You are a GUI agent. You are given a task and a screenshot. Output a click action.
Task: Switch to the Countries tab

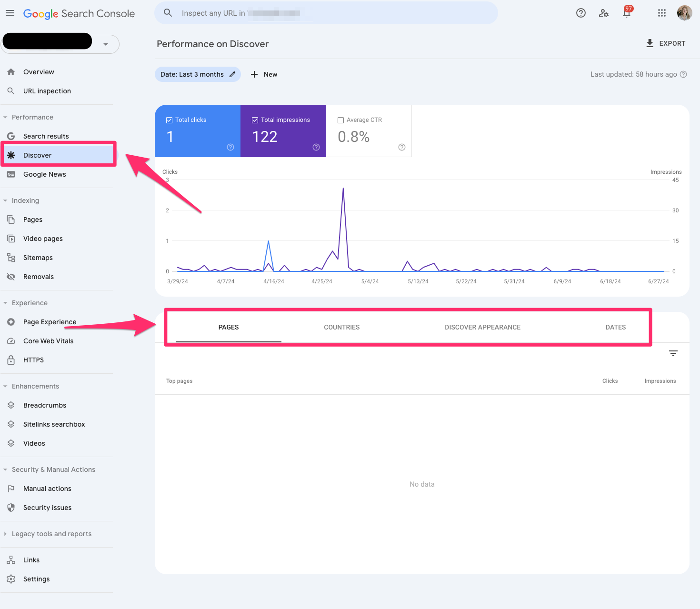point(342,327)
